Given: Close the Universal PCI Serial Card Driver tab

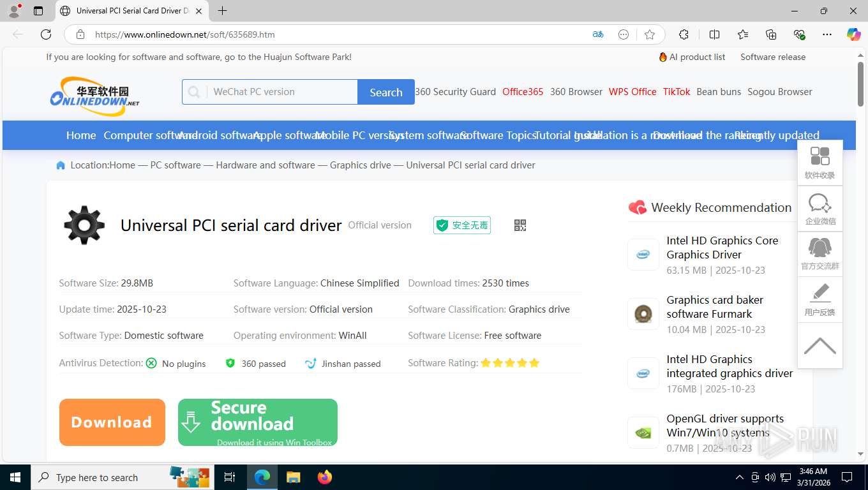Looking at the screenshot, I should (198, 11).
